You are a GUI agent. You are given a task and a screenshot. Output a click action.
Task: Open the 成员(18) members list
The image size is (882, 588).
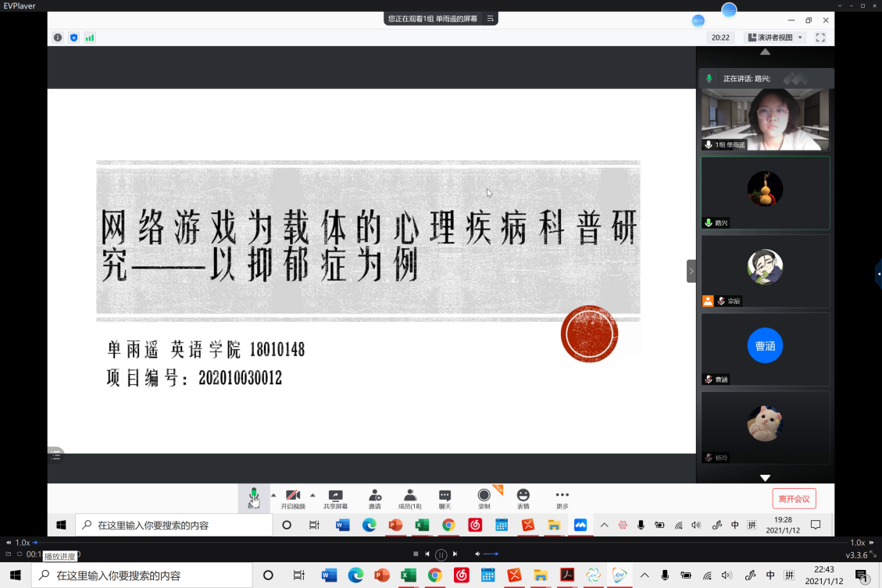409,497
